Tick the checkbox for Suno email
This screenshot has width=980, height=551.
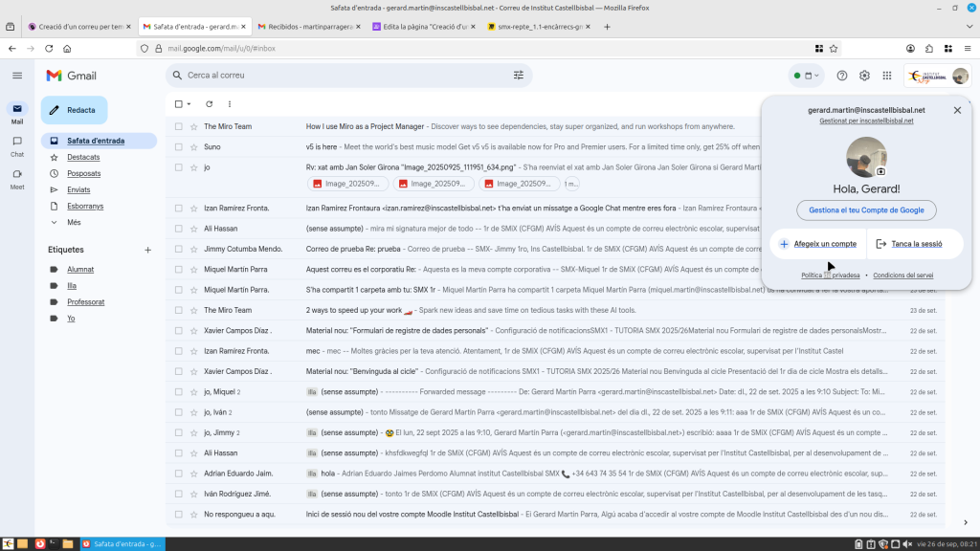179,147
